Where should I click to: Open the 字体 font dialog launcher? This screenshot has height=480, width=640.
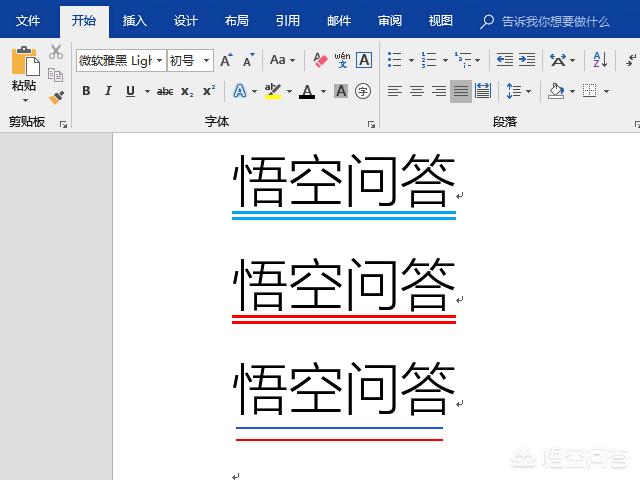(371, 124)
